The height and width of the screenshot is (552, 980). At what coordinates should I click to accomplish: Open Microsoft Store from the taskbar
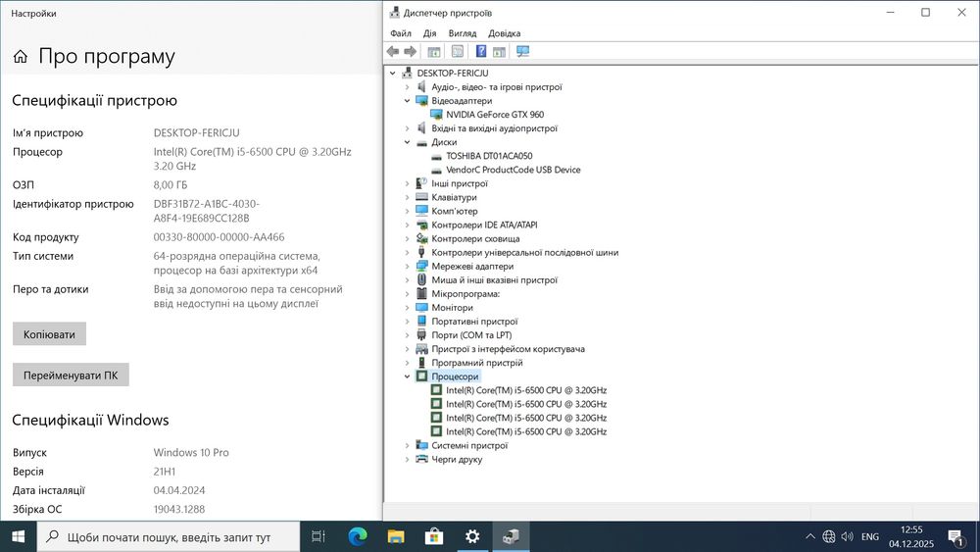click(x=434, y=536)
